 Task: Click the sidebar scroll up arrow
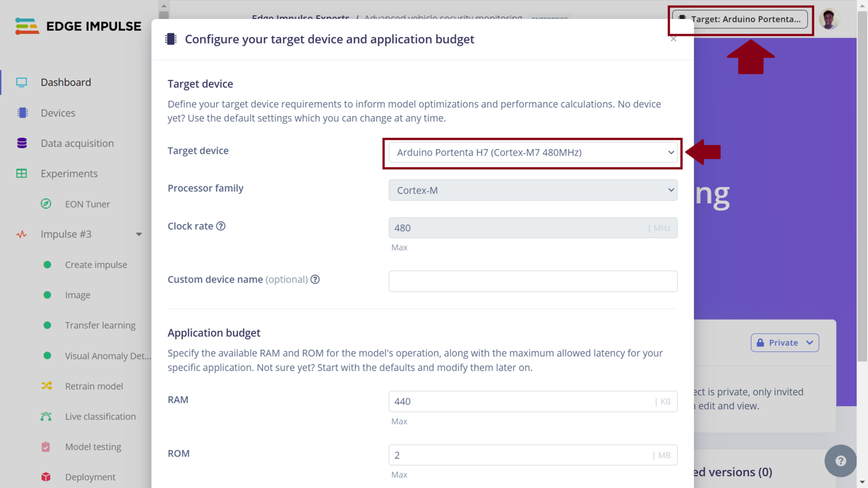(x=164, y=6)
